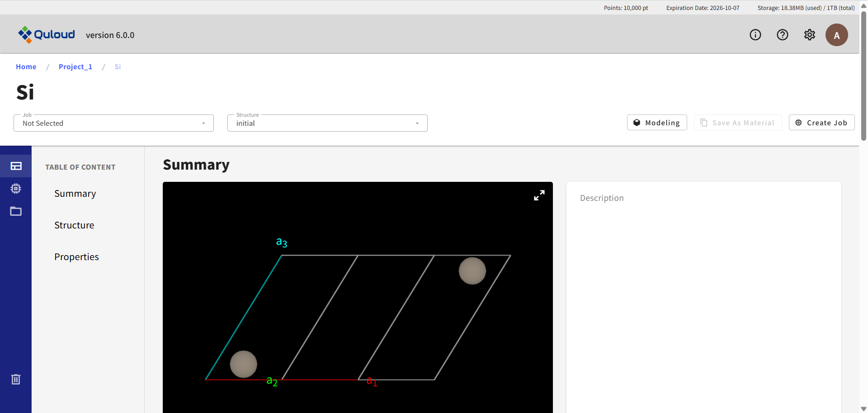Open the info icon in the top bar
This screenshot has height=413, width=868.
pyautogui.click(x=755, y=34)
